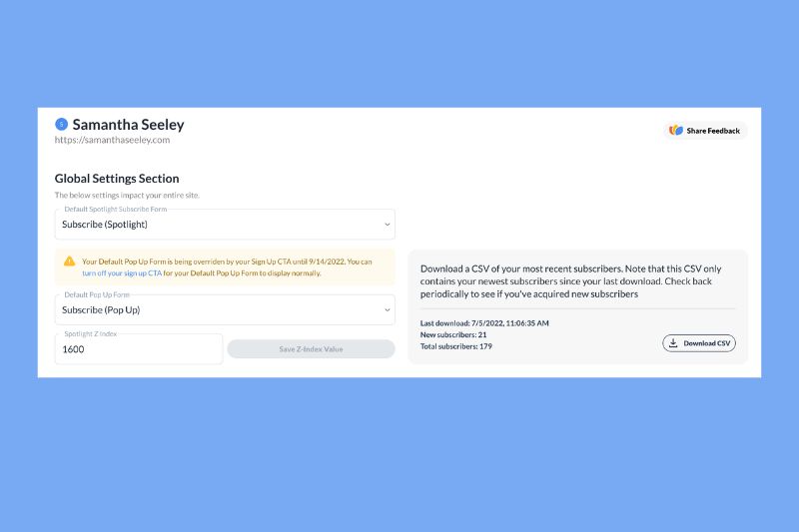Click the Save Z-Index Value button
This screenshot has width=799, height=532.
(x=311, y=349)
